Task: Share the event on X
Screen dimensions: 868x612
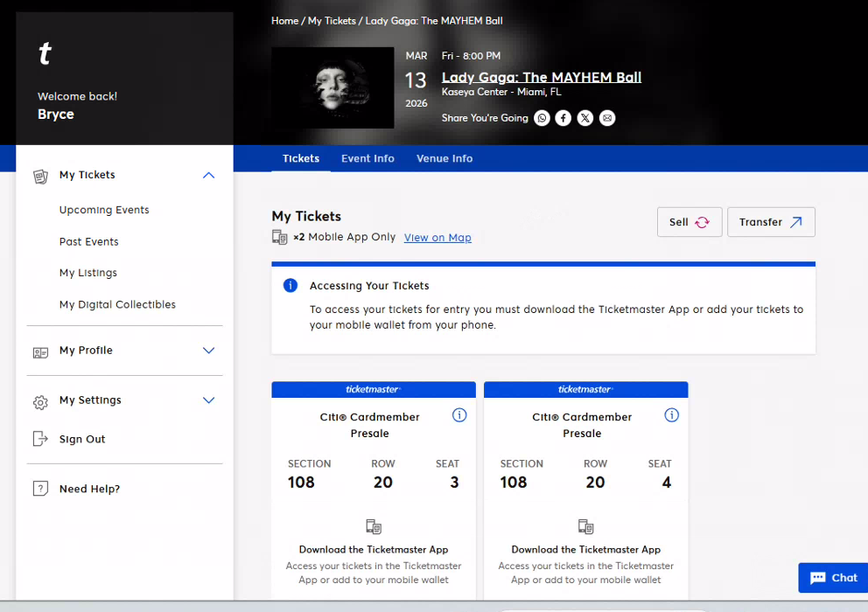Action: coord(585,118)
